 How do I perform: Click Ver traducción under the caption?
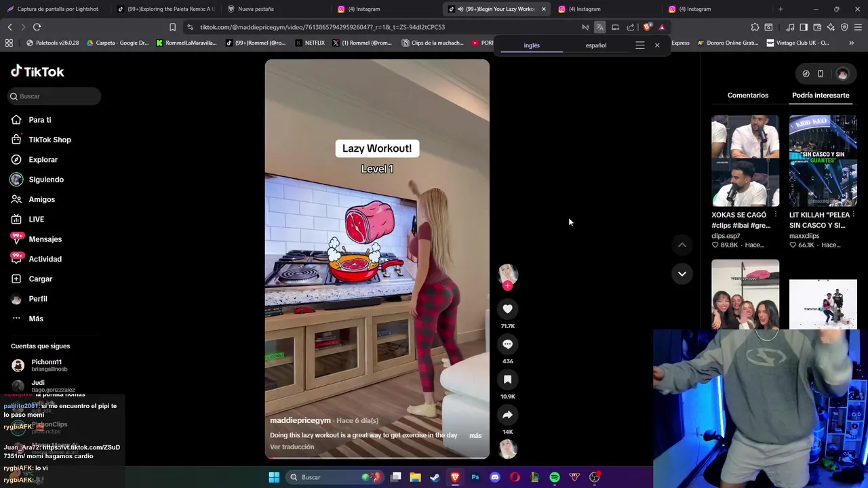coord(292,447)
